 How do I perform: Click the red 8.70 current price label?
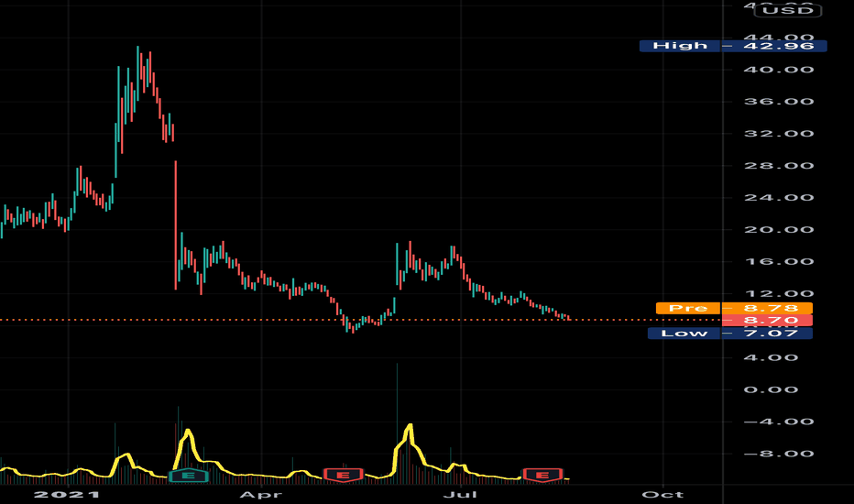pyautogui.click(x=767, y=321)
